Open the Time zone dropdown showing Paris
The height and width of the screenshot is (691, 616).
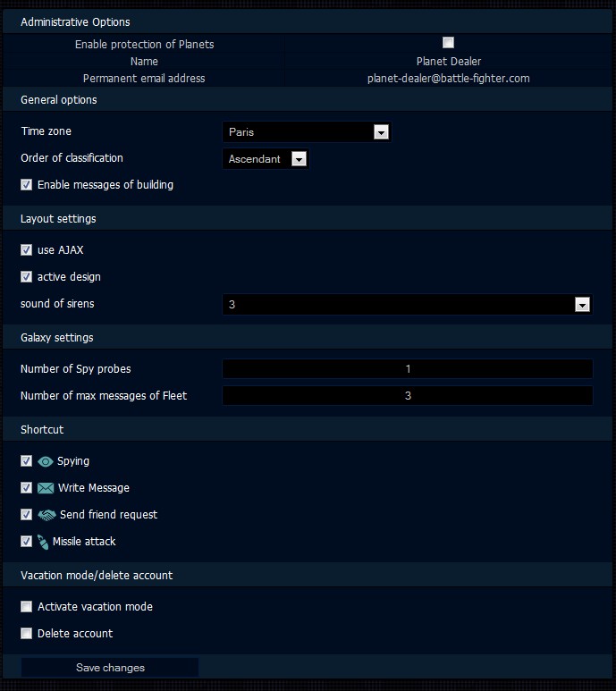[306, 132]
